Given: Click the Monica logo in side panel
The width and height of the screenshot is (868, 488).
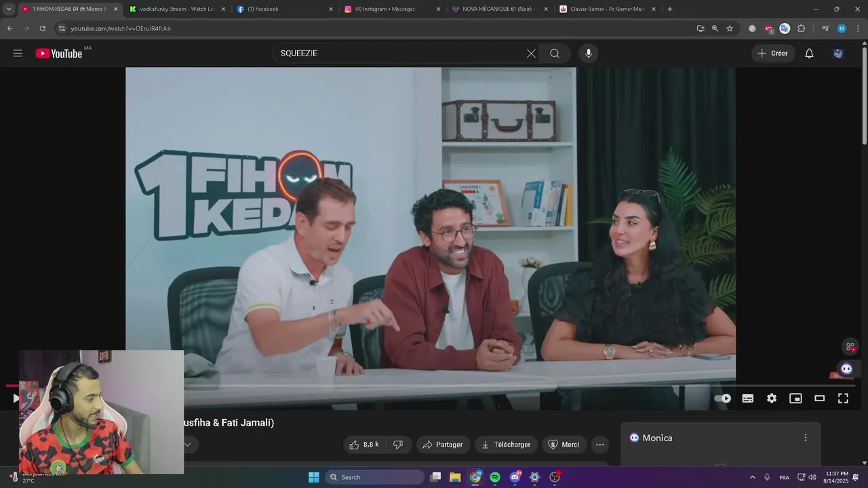Looking at the screenshot, I should tap(634, 438).
